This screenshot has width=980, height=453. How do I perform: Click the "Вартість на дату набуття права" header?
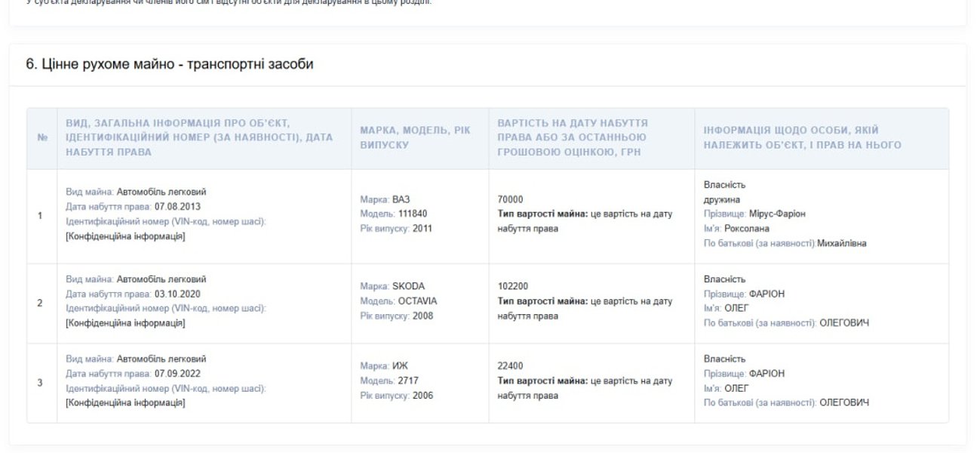[572, 137]
